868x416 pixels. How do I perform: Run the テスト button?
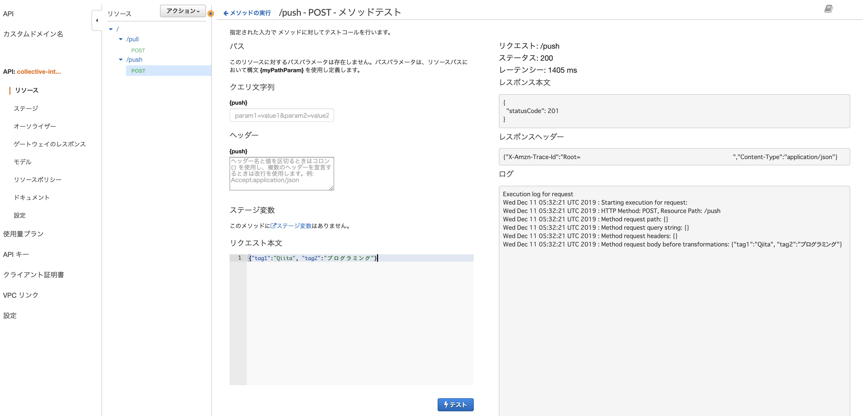(x=455, y=405)
